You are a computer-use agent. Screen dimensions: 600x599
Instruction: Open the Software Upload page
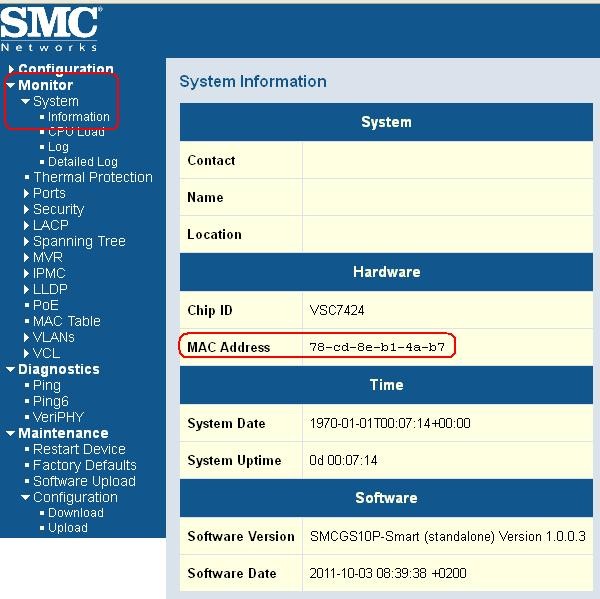coord(84,481)
